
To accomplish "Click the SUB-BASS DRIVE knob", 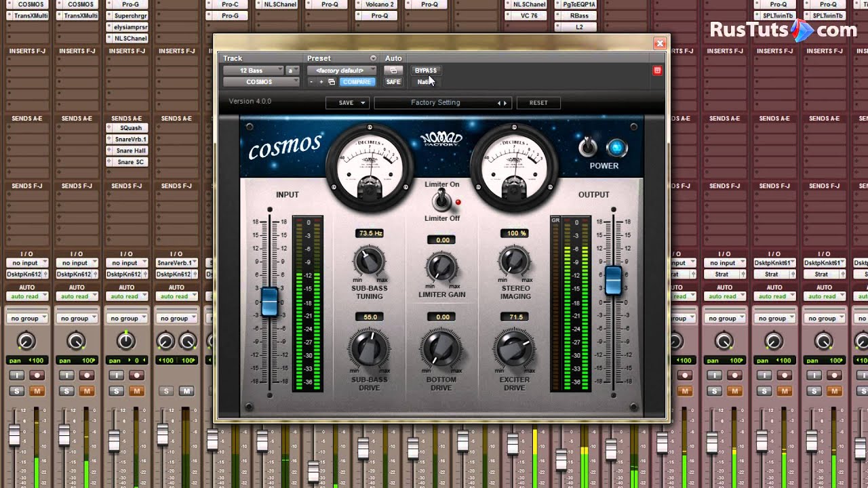I will (369, 349).
